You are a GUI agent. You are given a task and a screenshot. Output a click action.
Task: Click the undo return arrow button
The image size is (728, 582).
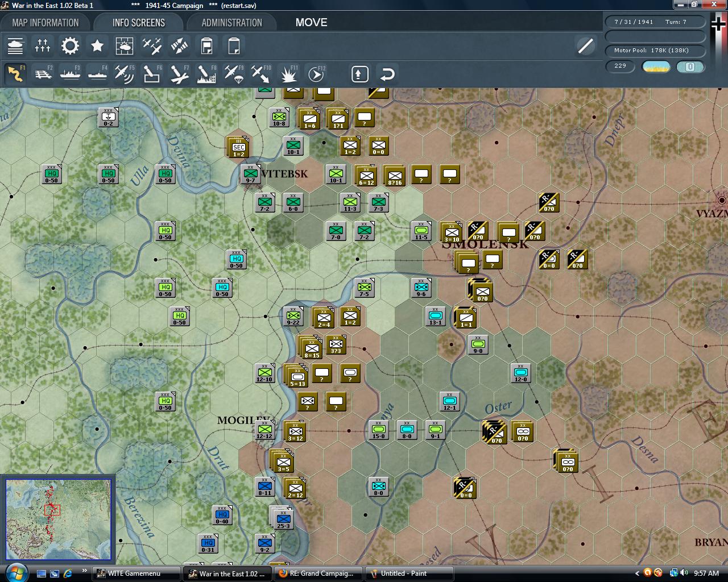(387, 74)
